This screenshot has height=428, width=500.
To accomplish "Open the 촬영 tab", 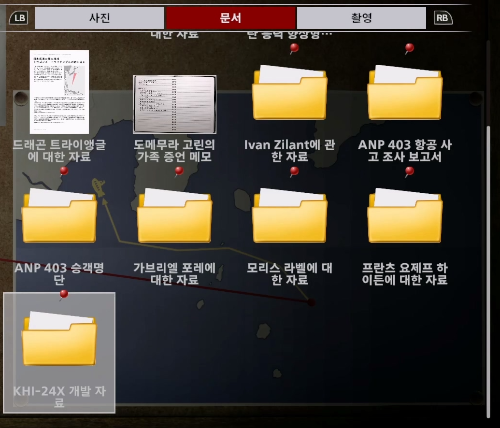I will tap(361, 18).
